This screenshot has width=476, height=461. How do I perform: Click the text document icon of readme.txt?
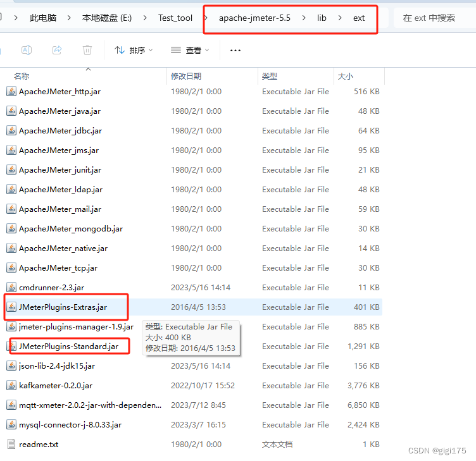click(11, 445)
